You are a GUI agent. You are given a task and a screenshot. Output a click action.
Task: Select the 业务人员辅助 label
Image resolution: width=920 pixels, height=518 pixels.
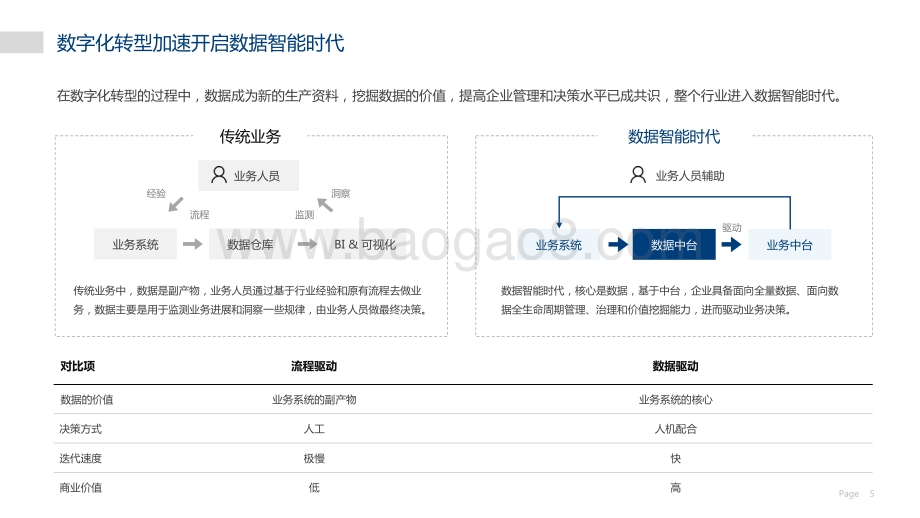[x=690, y=176]
